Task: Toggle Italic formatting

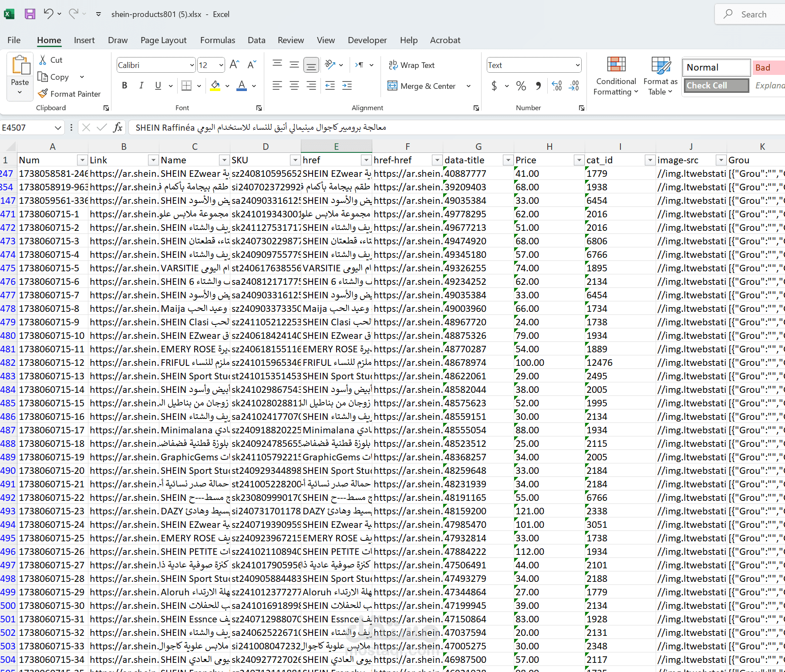Action: (141, 85)
